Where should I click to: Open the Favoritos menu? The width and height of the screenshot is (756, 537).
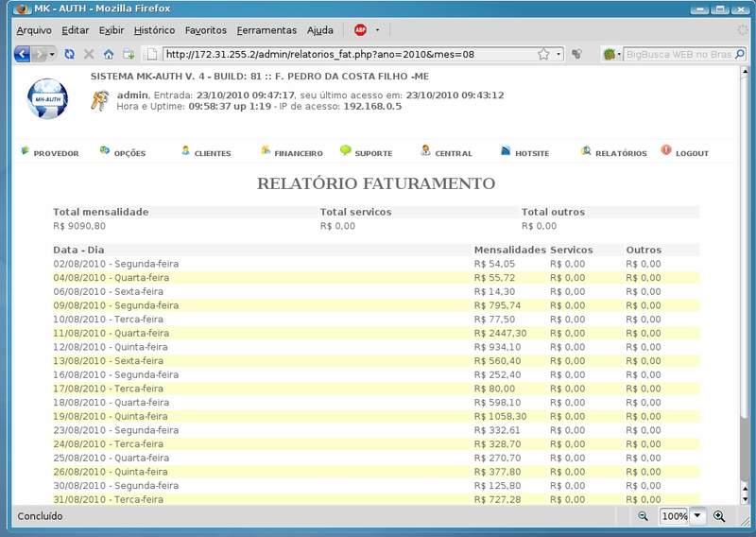click(x=206, y=30)
